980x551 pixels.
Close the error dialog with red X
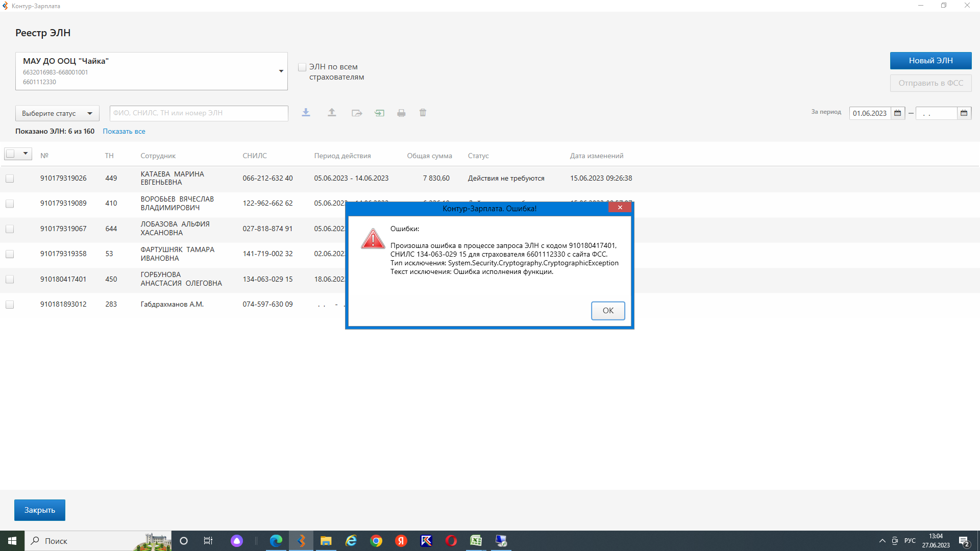(620, 208)
